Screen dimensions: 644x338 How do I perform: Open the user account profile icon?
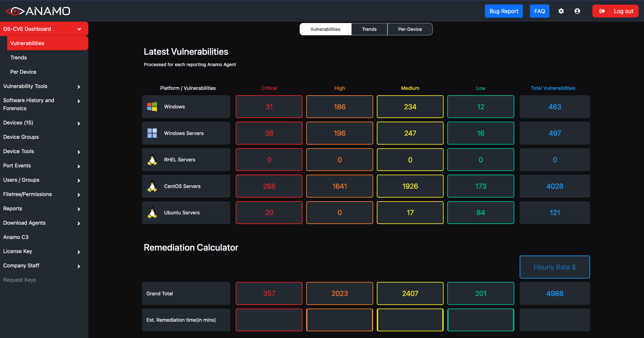(x=577, y=11)
